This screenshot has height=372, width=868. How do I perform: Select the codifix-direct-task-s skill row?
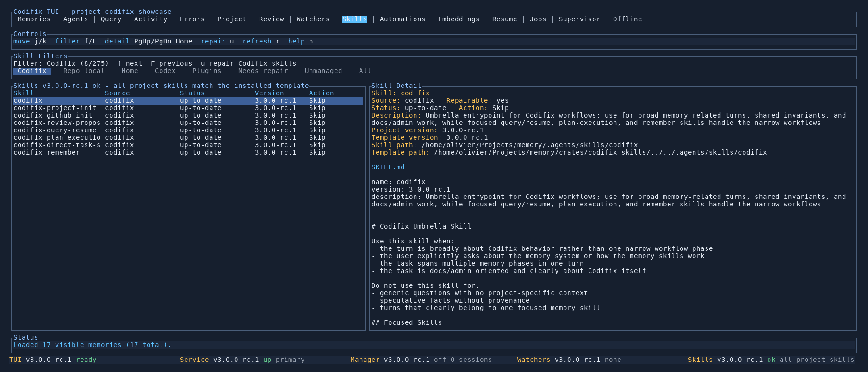pos(188,145)
